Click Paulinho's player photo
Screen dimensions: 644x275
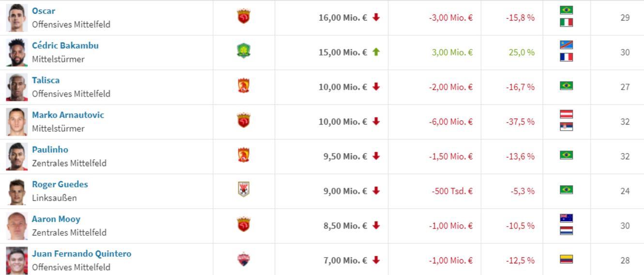17,156
